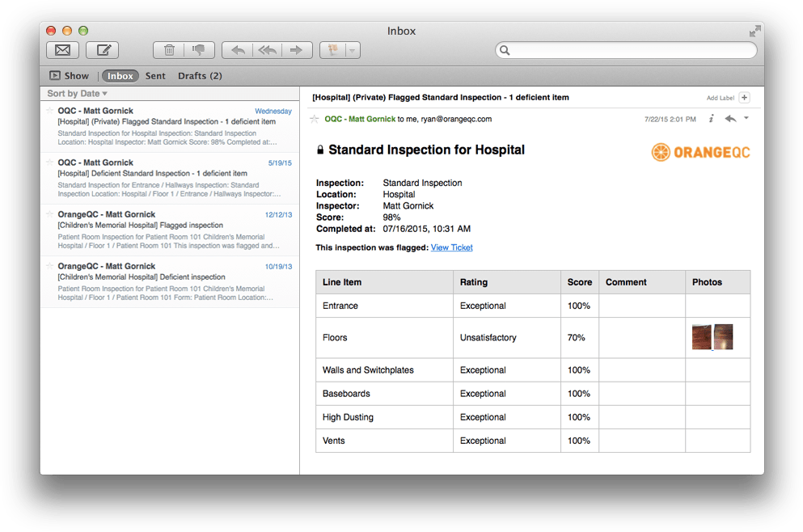Star the 5/19/15 OQC message
Image resolution: width=803 pixels, height=532 pixels.
click(x=49, y=162)
